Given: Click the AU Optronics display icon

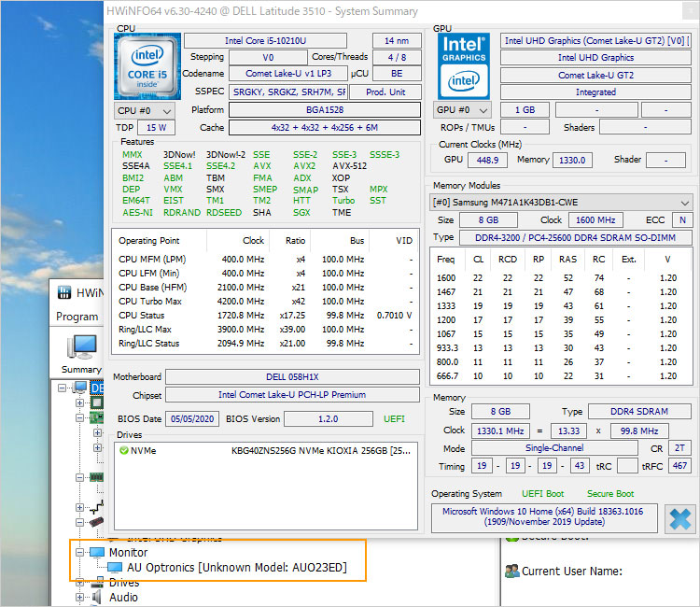Looking at the screenshot, I should (114, 567).
